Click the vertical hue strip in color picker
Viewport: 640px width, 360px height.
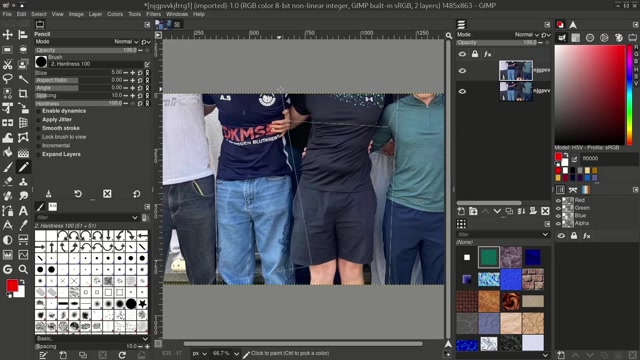coord(629,95)
